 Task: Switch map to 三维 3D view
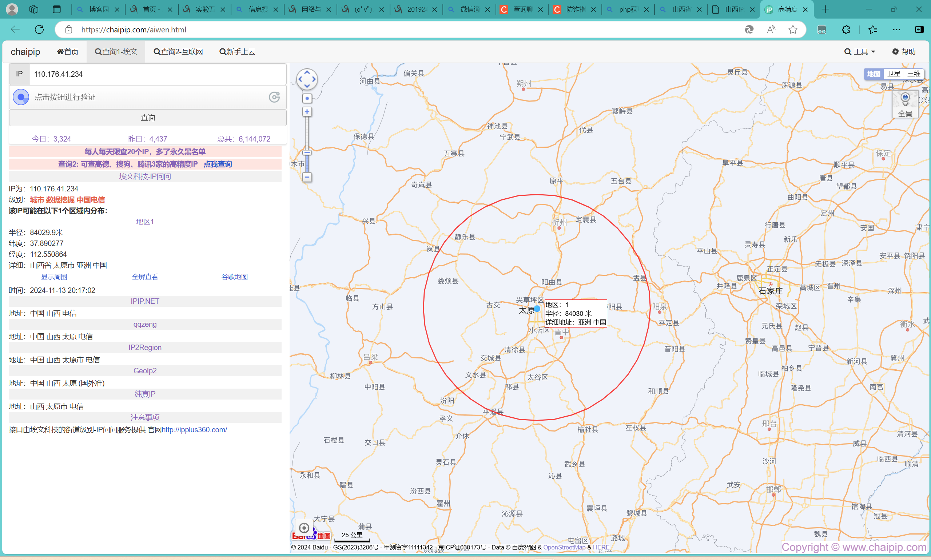coord(914,74)
